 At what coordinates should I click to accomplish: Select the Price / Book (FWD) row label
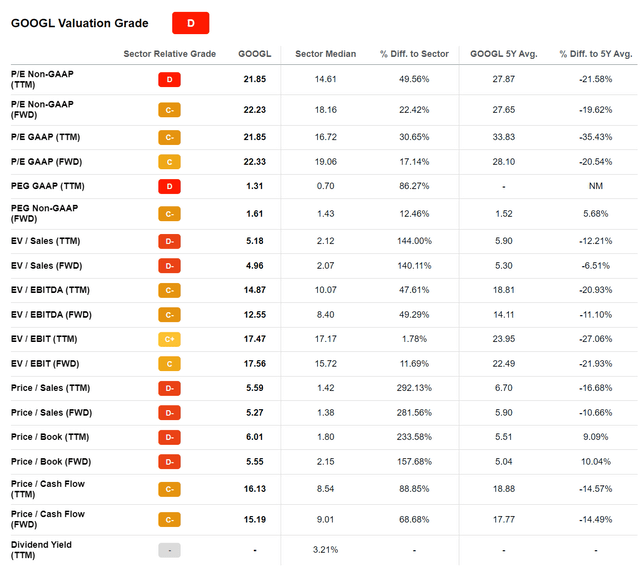tap(51, 462)
